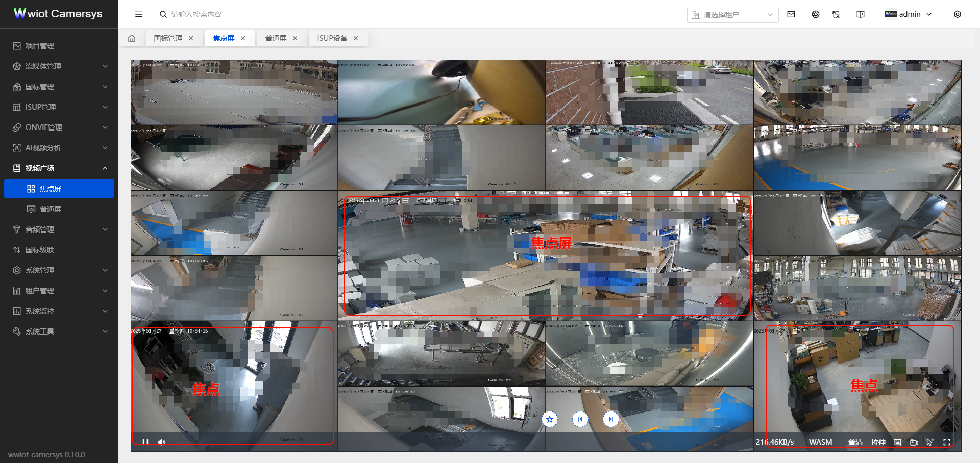Collapse the sidebar with the hamburger icon
This screenshot has width=980, height=463.
pos(139,14)
